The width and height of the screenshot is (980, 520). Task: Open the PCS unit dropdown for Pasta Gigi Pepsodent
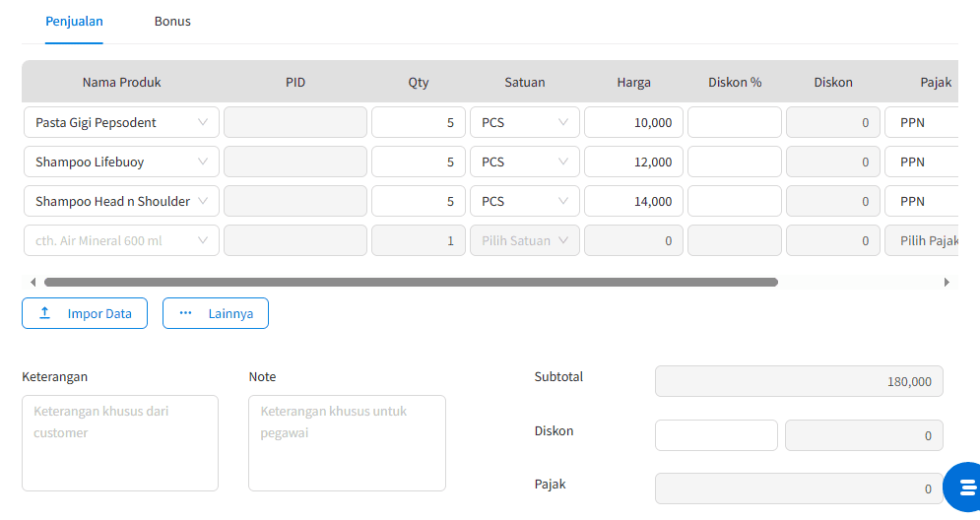pos(525,122)
